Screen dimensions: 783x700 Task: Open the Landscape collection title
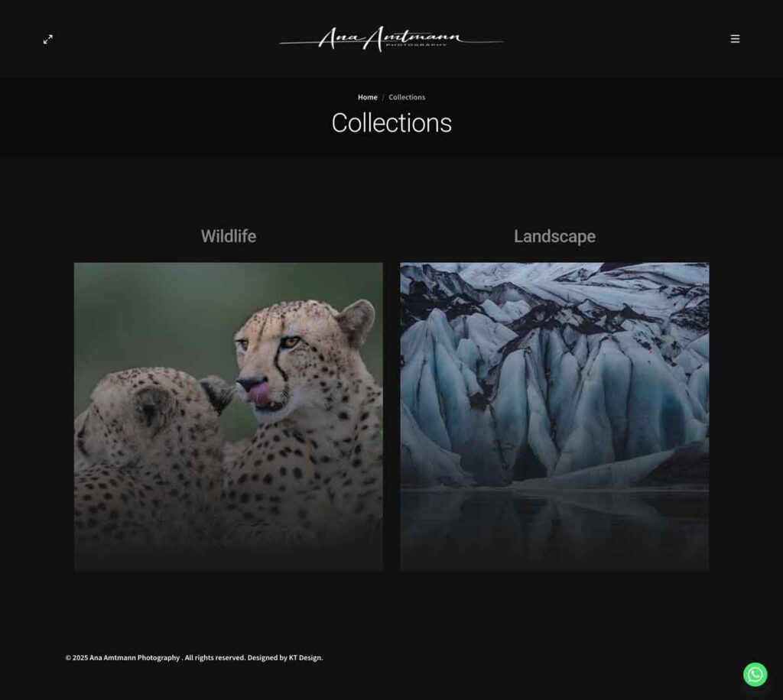tap(555, 236)
